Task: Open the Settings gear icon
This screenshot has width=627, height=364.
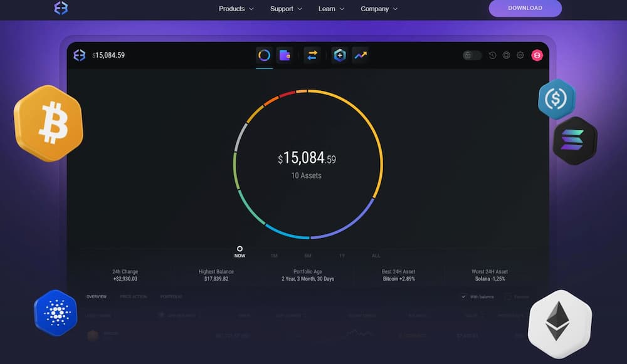Action: point(520,55)
